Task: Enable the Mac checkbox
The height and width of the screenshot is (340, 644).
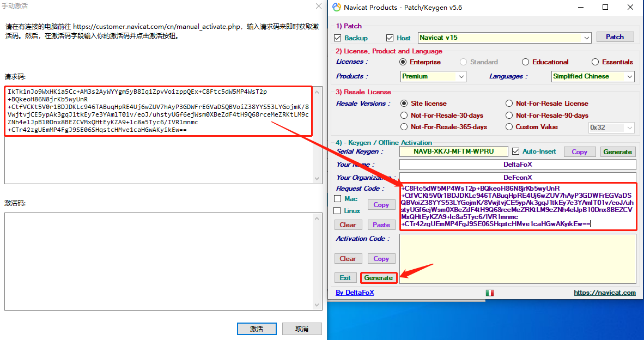Action: (x=338, y=199)
